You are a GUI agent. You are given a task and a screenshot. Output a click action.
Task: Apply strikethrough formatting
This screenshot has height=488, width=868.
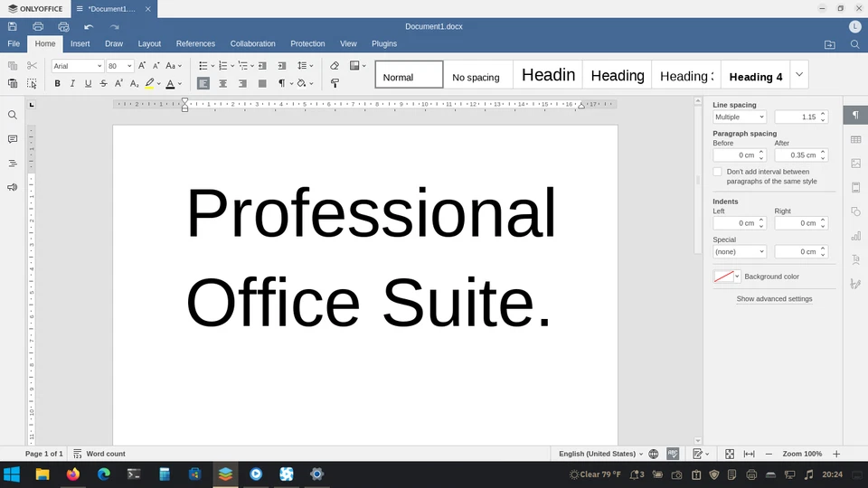pyautogui.click(x=103, y=83)
